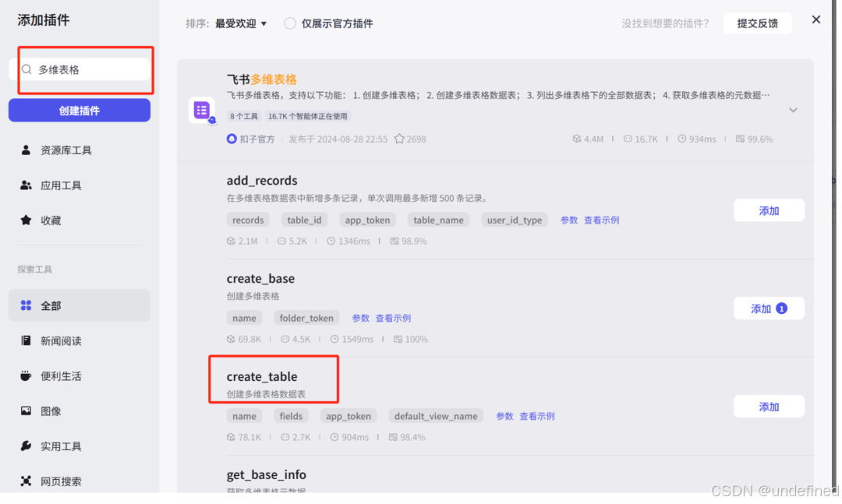Open 参数 link for create_base

tap(360, 319)
